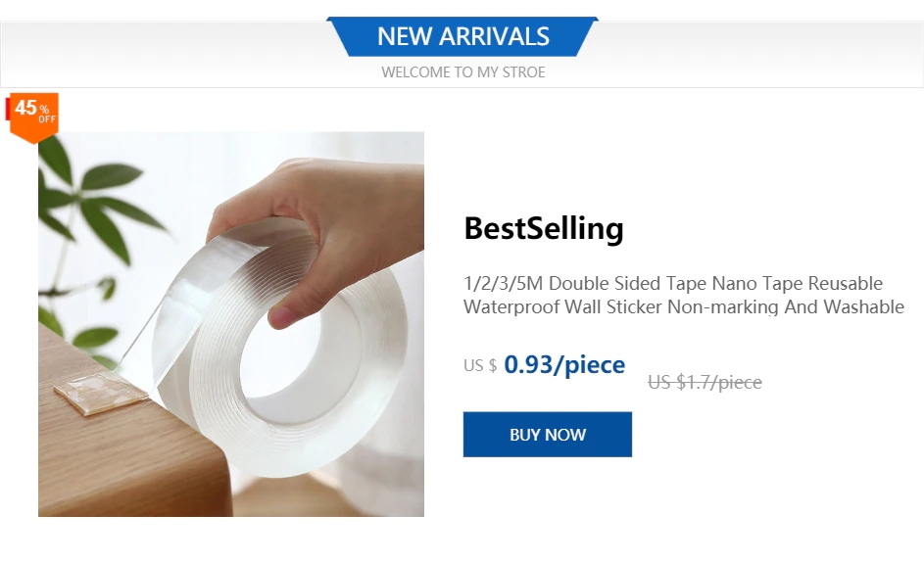The width and height of the screenshot is (924, 562).
Task: Open the Double Sided Tape Nano Tape title
Action: 672,284
